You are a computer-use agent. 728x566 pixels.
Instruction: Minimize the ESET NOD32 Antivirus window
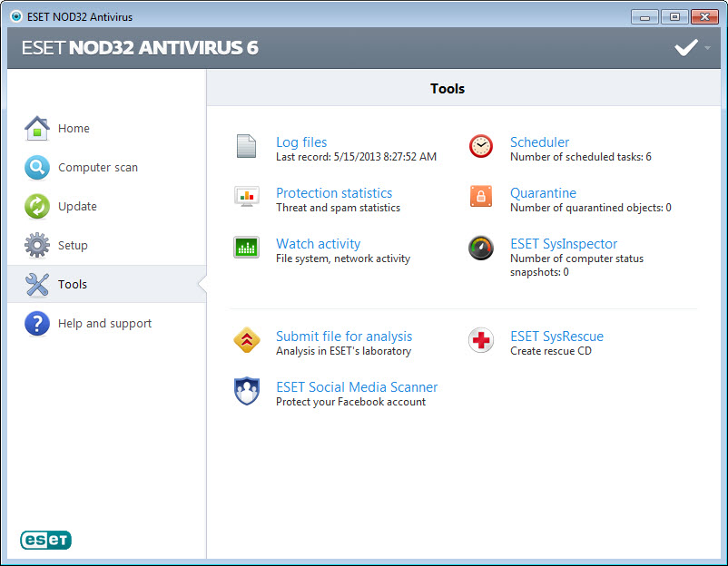pos(644,17)
